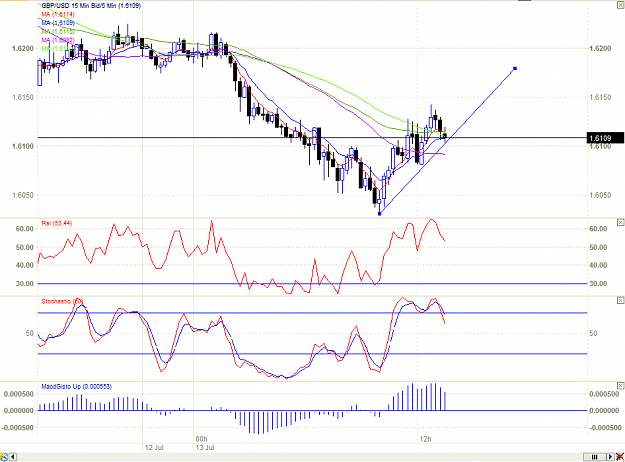Click the 60.00 RSI right axis label
The height and width of the screenshot is (462, 625).
598,229
